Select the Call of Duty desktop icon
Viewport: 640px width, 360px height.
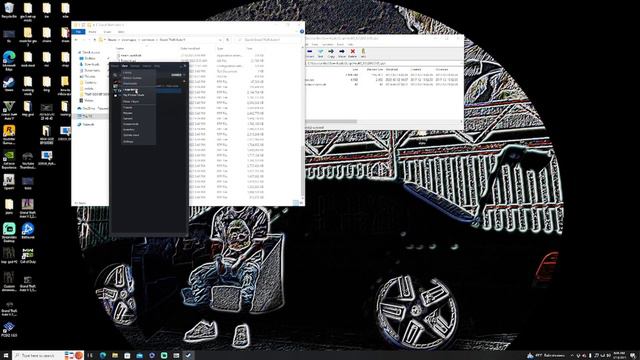pyautogui.click(x=28, y=256)
